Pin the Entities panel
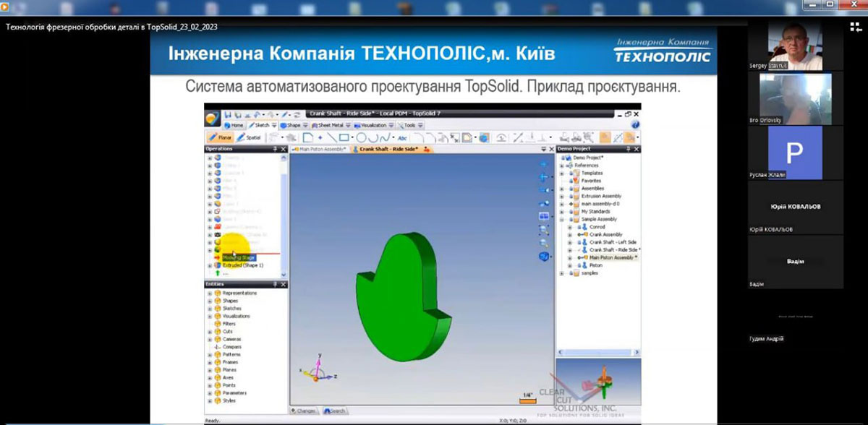Viewport: 868px width, 425px height. click(x=274, y=285)
